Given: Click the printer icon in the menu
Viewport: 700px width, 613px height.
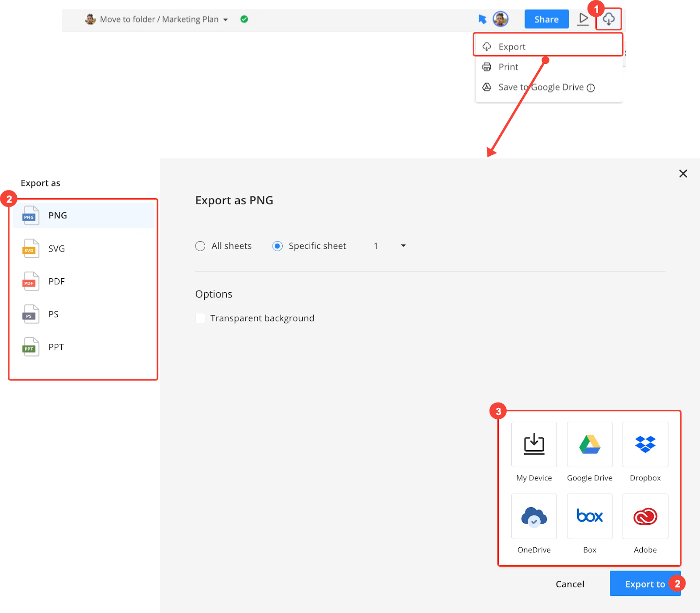Looking at the screenshot, I should (x=486, y=67).
